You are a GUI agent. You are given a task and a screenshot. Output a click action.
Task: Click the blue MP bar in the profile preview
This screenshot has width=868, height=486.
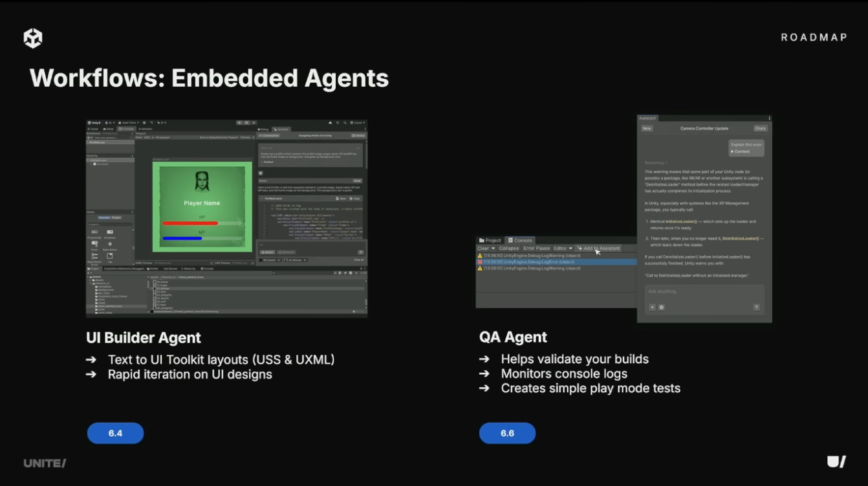(182, 238)
